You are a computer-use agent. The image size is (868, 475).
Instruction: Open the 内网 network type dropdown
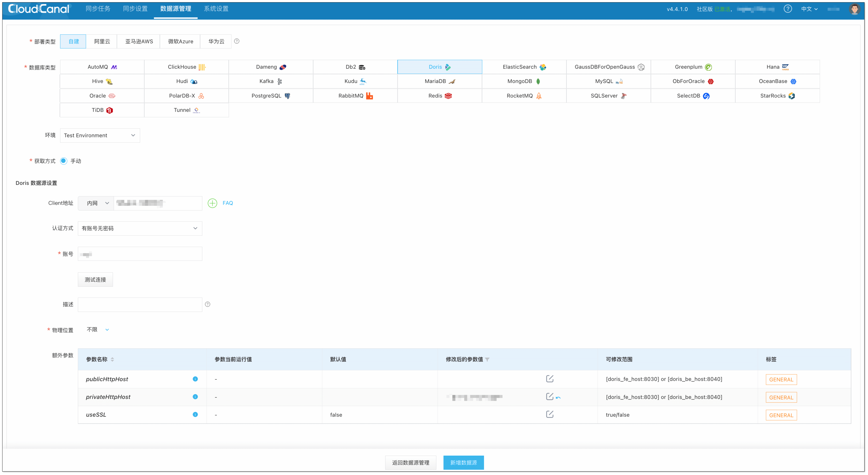click(96, 203)
